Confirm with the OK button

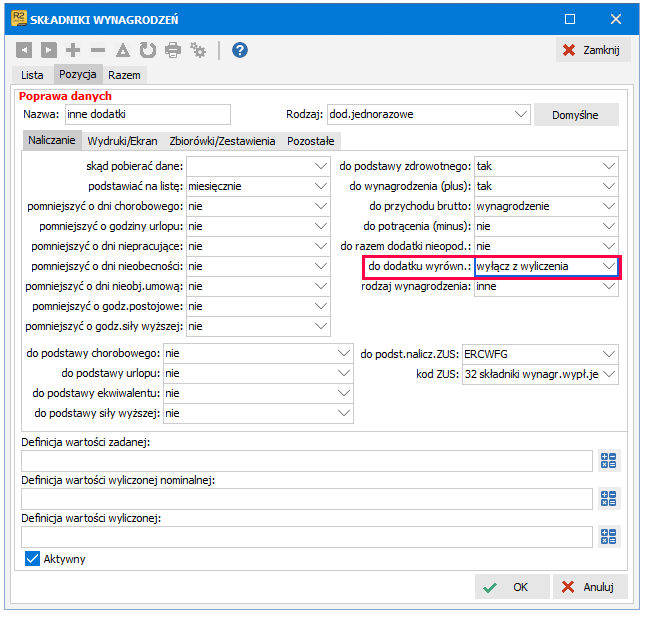(512, 587)
